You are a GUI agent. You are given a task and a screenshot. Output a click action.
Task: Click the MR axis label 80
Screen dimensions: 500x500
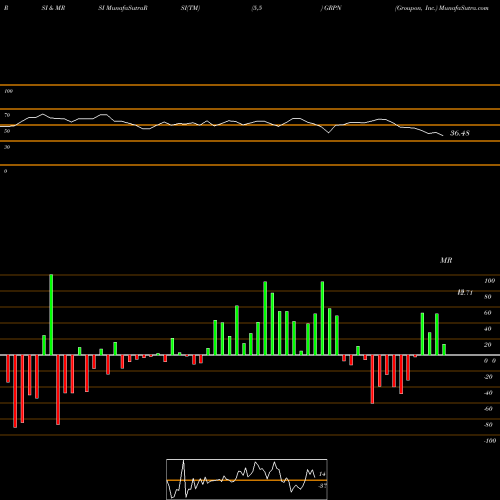(x=488, y=297)
